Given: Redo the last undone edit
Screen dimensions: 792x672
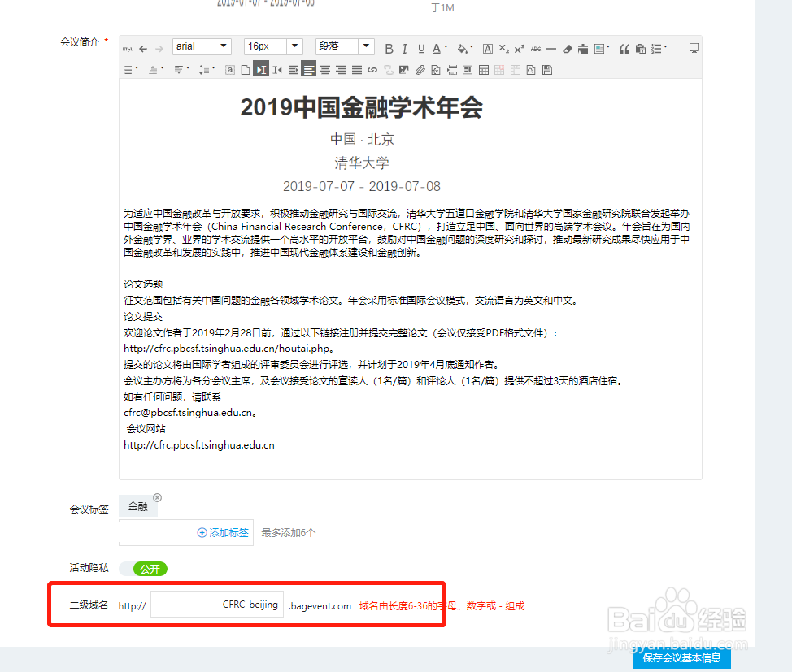Looking at the screenshot, I should coord(159,49).
